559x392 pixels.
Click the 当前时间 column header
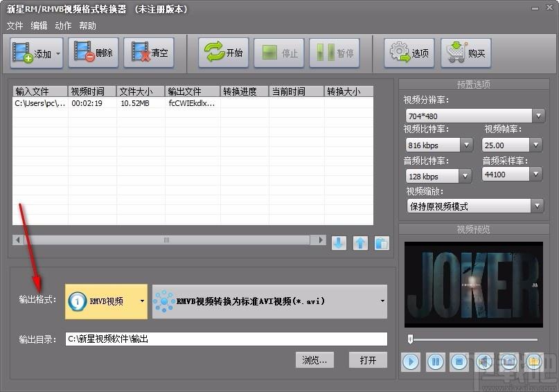(x=296, y=91)
